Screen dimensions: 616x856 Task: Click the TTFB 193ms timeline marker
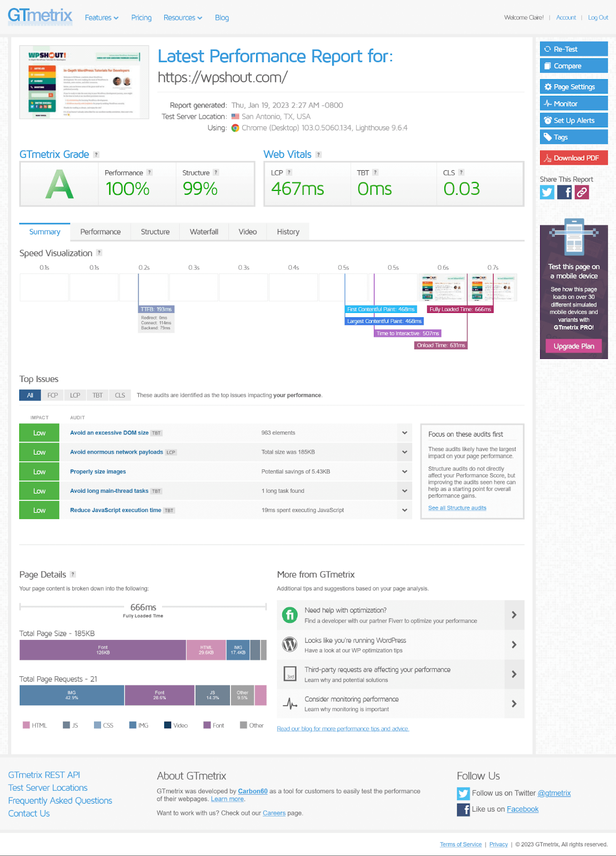[156, 309]
